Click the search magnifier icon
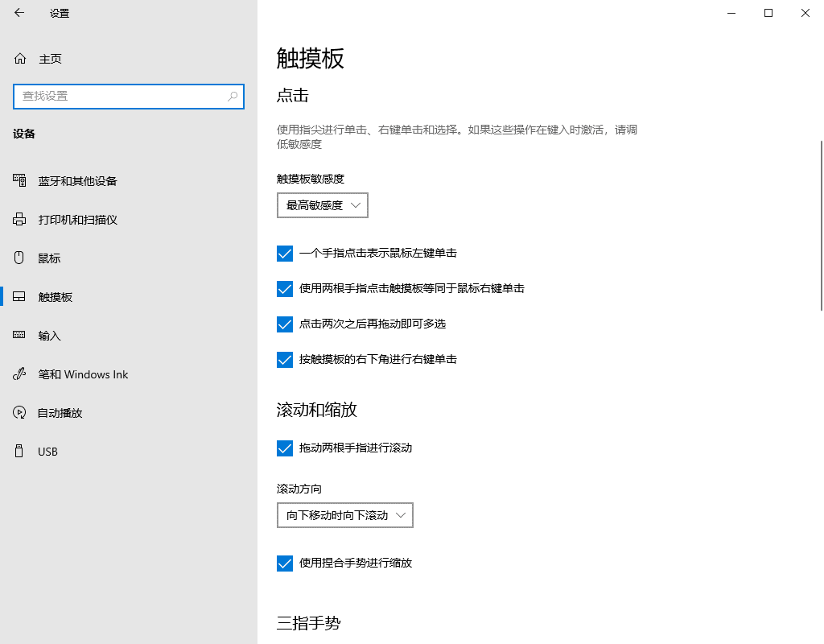824x644 pixels. tap(233, 97)
